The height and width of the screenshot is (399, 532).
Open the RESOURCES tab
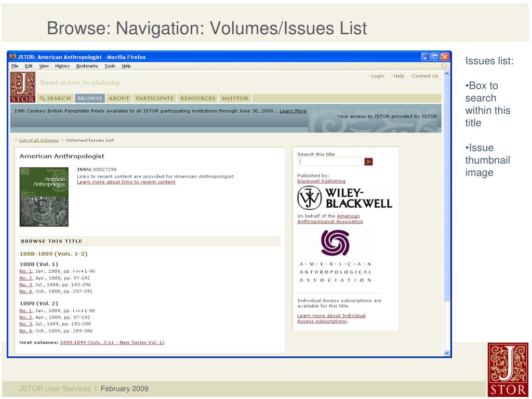tap(198, 98)
